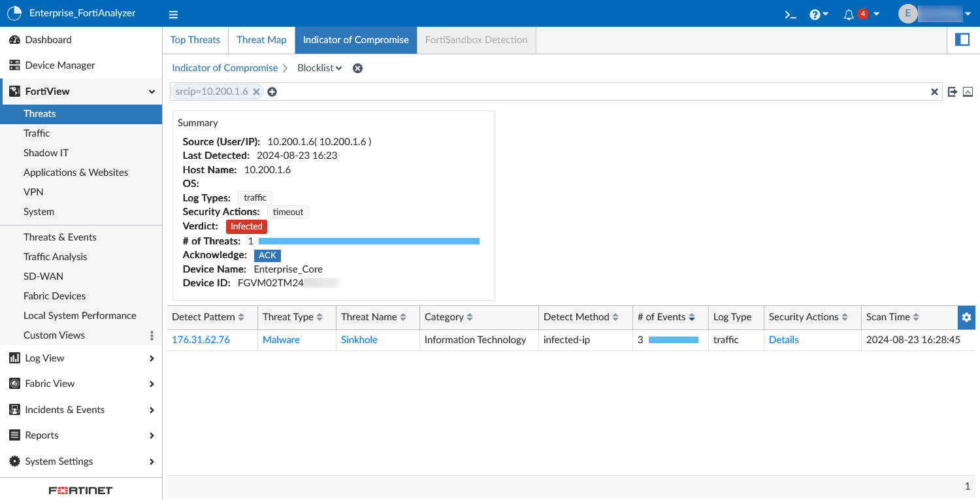The height and width of the screenshot is (500, 980).
Task: Clear the Blocklist breadcrumb selection
Action: tap(357, 69)
